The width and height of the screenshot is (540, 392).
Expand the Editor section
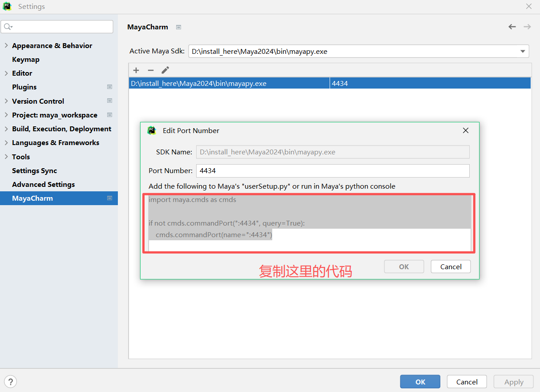pyautogui.click(x=6, y=73)
